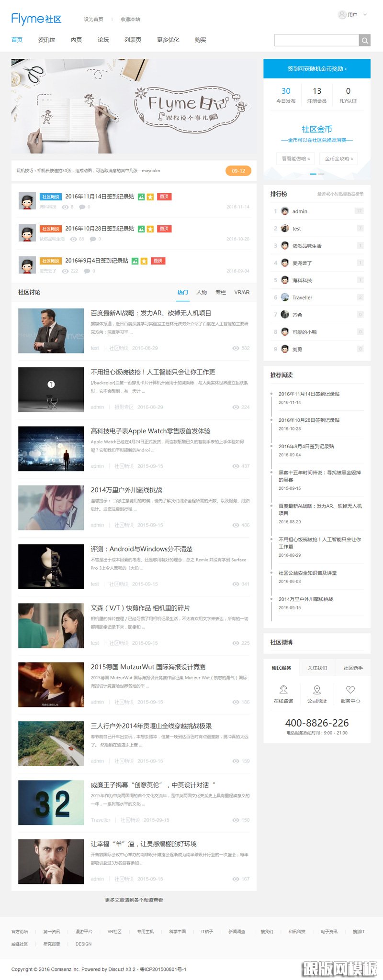Click star icon on 2016年10月28日 post

tap(150, 229)
